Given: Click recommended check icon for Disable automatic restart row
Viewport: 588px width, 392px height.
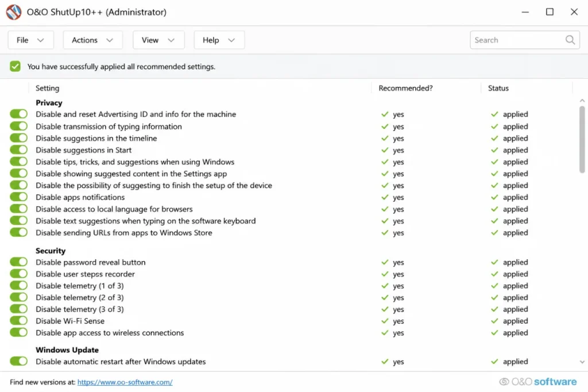Looking at the screenshot, I should click(385, 362).
